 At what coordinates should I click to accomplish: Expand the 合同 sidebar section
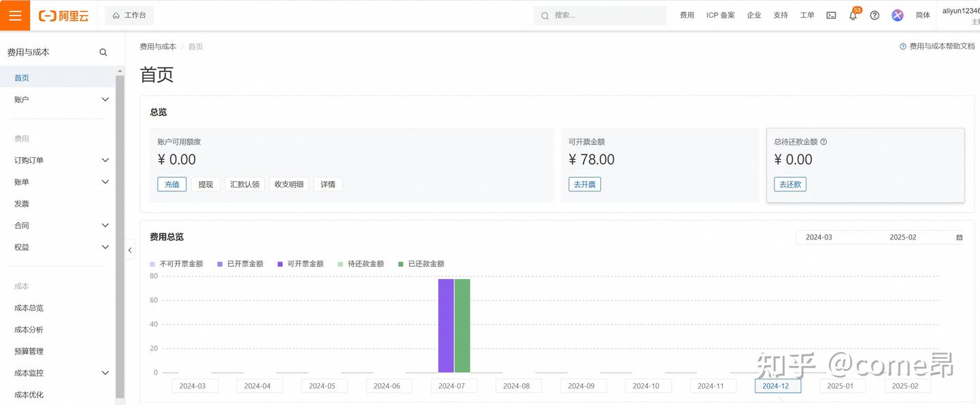pos(58,225)
